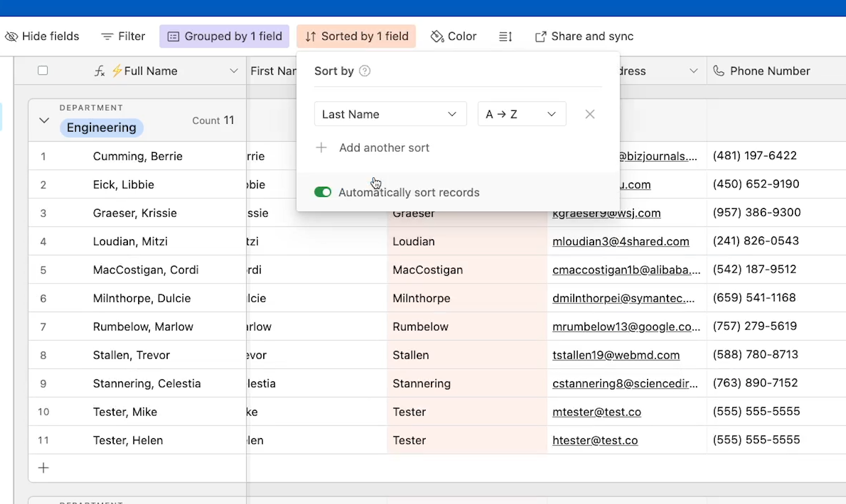Image resolution: width=846 pixels, height=504 pixels.
Task: Click the Sort by help question icon
Action: click(365, 71)
